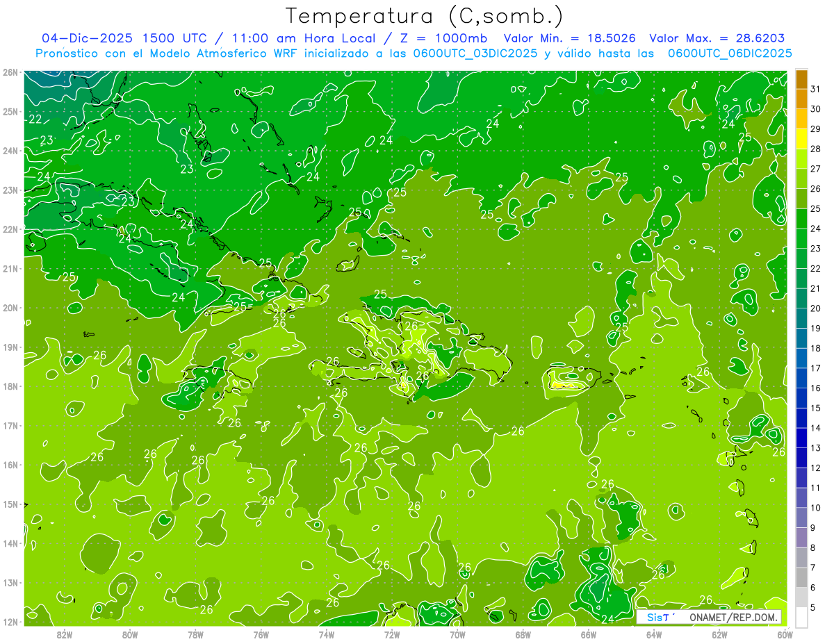The image size is (834, 644).
Task: Click the "66W" longitude label
Action: (x=589, y=634)
